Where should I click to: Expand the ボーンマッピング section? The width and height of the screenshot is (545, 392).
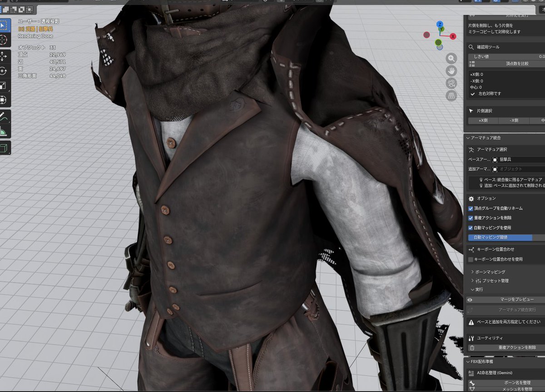coord(472,272)
